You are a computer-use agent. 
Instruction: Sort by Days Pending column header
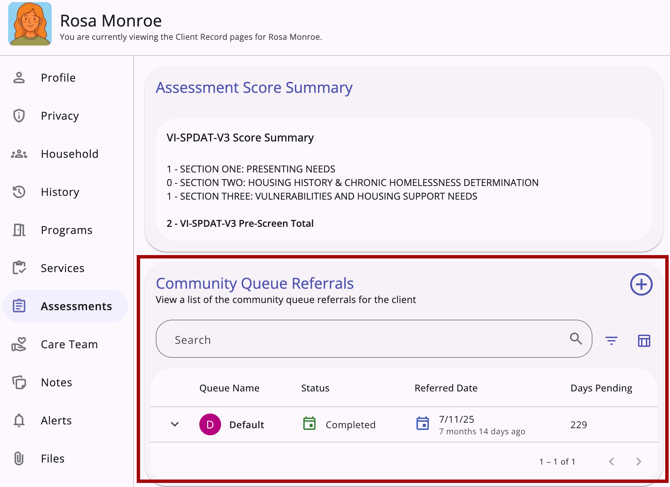[x=600, y=388]
